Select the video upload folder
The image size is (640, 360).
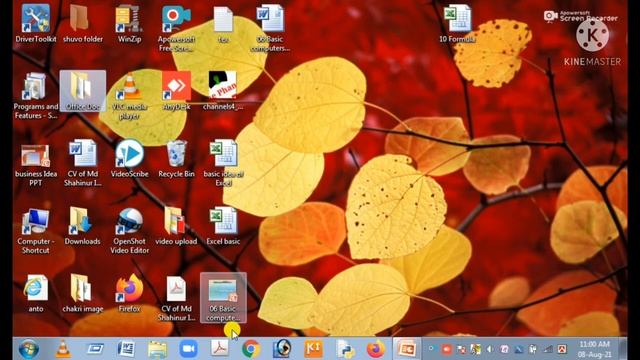coord(176,226)
